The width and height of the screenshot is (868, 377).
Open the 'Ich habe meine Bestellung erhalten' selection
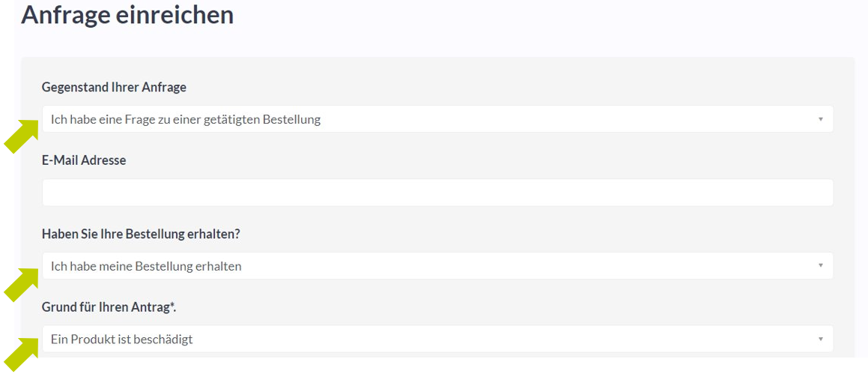click(437, 266)
